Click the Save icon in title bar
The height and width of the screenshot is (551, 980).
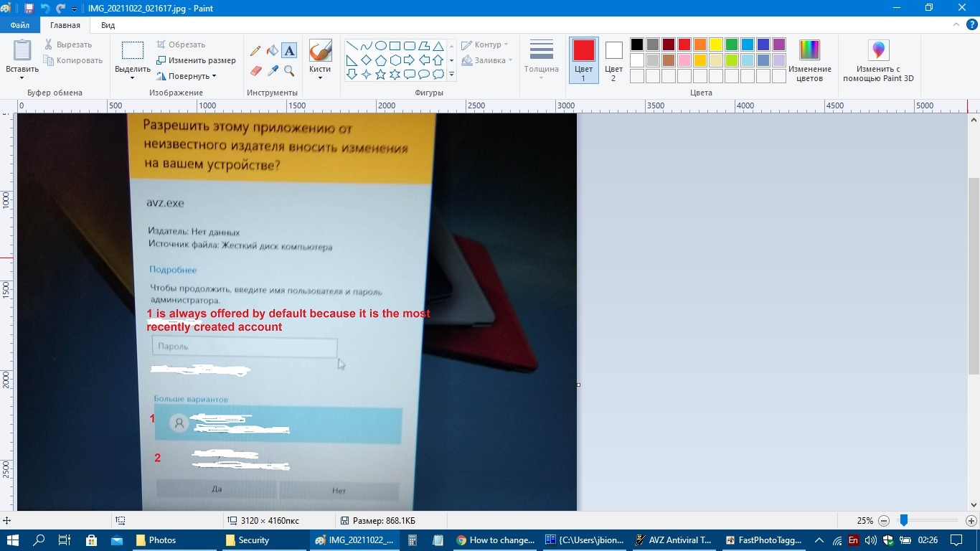(x=29, y=8)
